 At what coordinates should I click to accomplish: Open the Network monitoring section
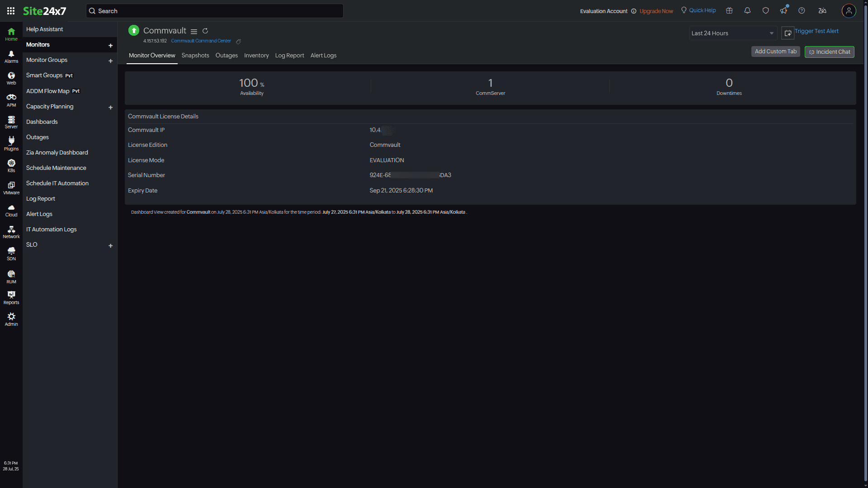(11, 230)
